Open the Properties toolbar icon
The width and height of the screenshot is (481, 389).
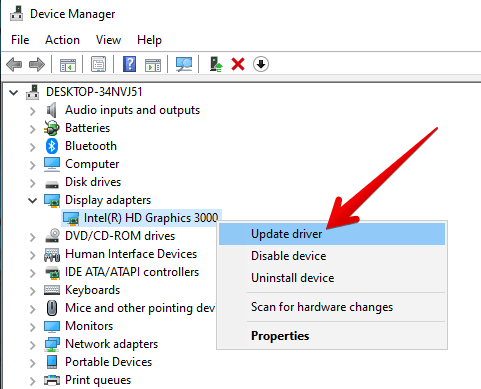pos(99,64)
